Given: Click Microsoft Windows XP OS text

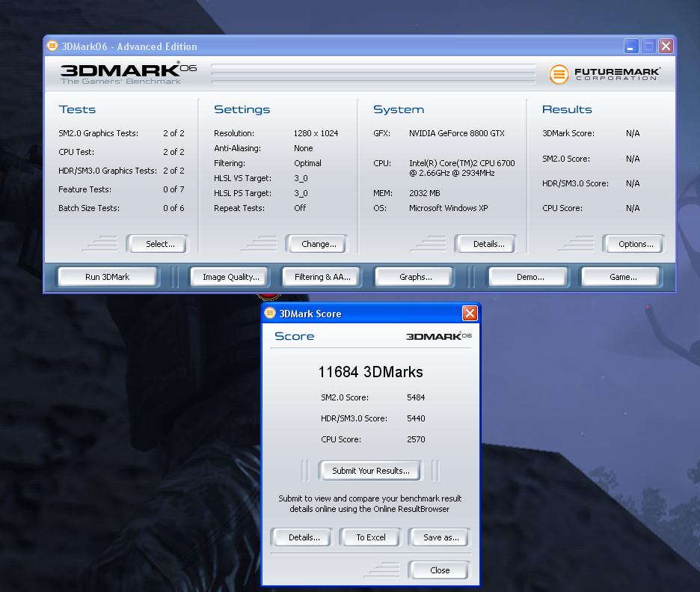Looking at the screenshot, I should coord(448,208).
